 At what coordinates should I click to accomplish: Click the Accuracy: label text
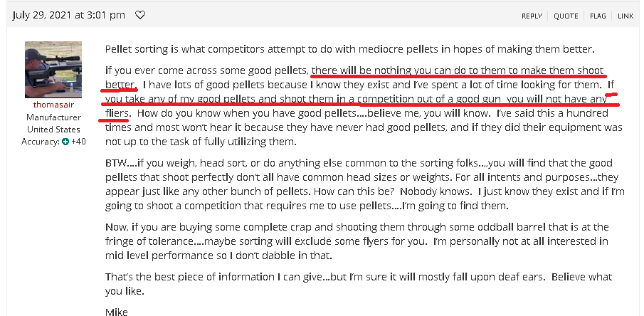(41, 142)
